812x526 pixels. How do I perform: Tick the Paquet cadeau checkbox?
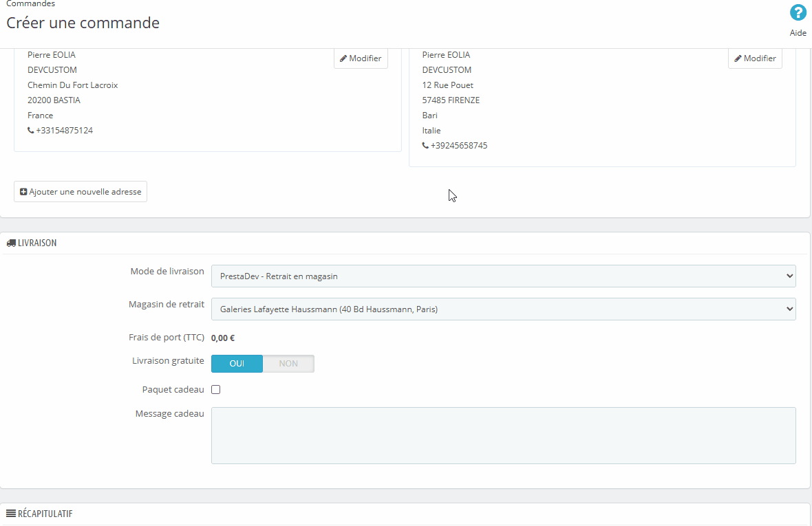(216, 389)
